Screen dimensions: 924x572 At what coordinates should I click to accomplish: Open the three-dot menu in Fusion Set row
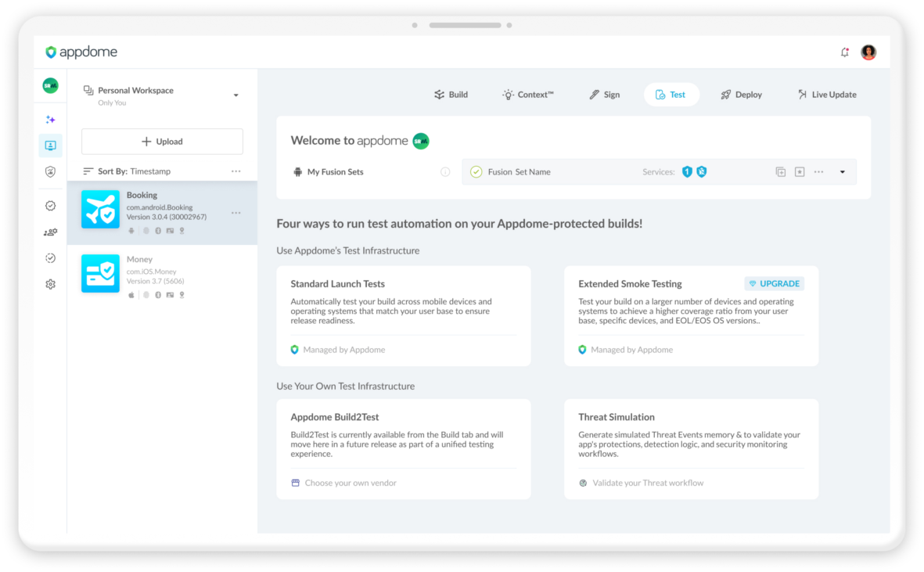click(818, 172)
